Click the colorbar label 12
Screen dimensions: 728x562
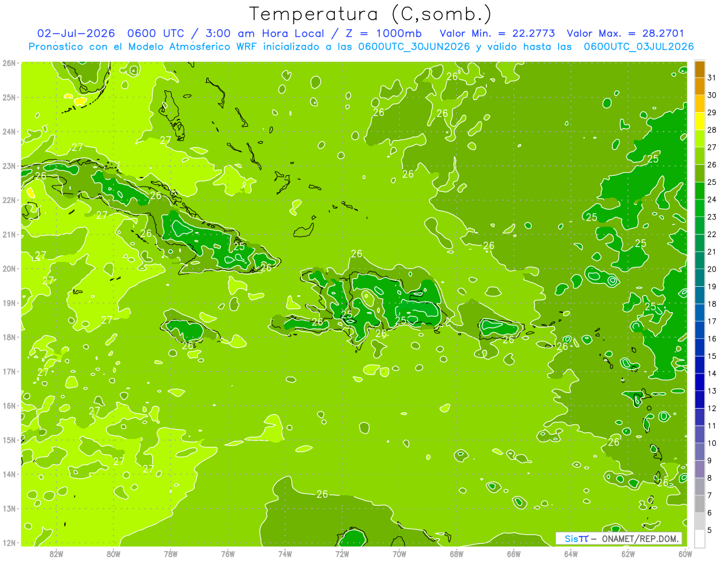coord(712,408)
